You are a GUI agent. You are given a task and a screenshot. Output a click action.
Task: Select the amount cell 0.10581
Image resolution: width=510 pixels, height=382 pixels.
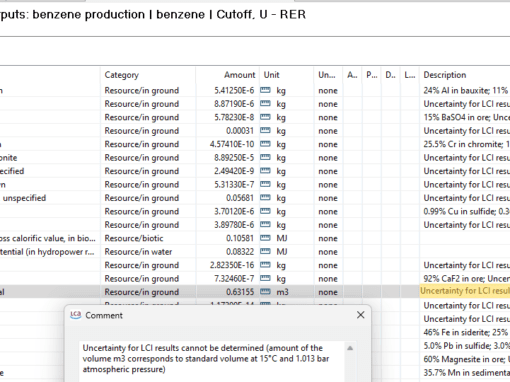click(228, 238)
